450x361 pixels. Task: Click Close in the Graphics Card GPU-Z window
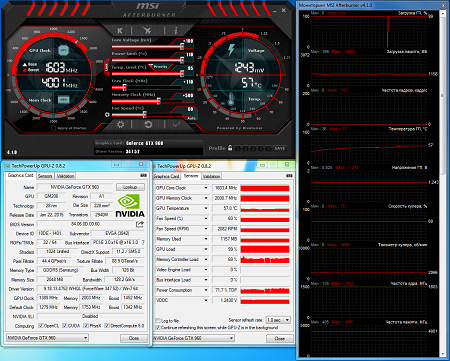click(134, 338)
